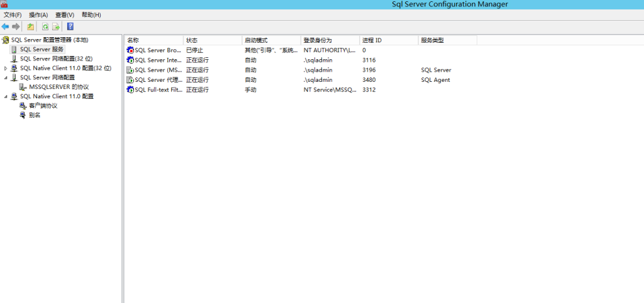
Task: Click the SQL Server 代理... service icon
Action: tap(130, 80)
